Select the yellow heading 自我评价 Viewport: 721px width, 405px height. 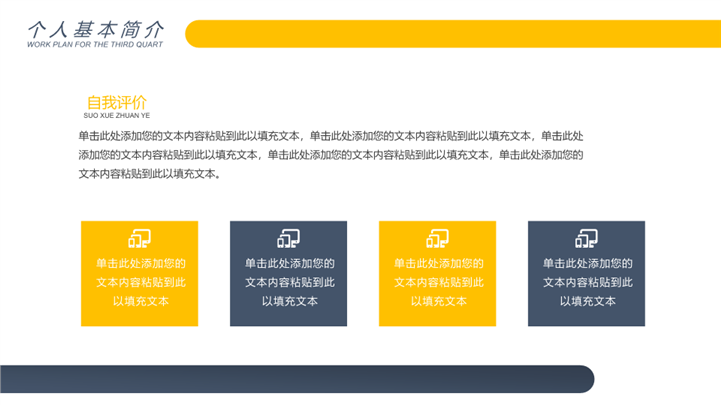(116, 102)
